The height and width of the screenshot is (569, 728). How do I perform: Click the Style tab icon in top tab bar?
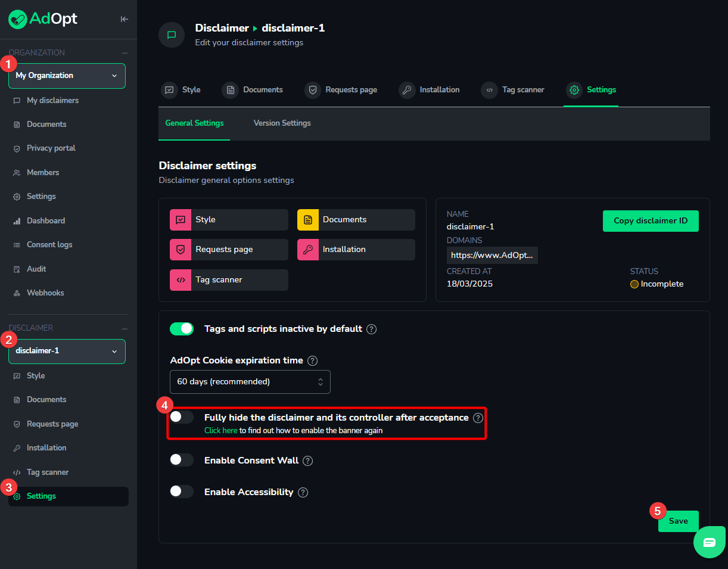pos(169,90)
